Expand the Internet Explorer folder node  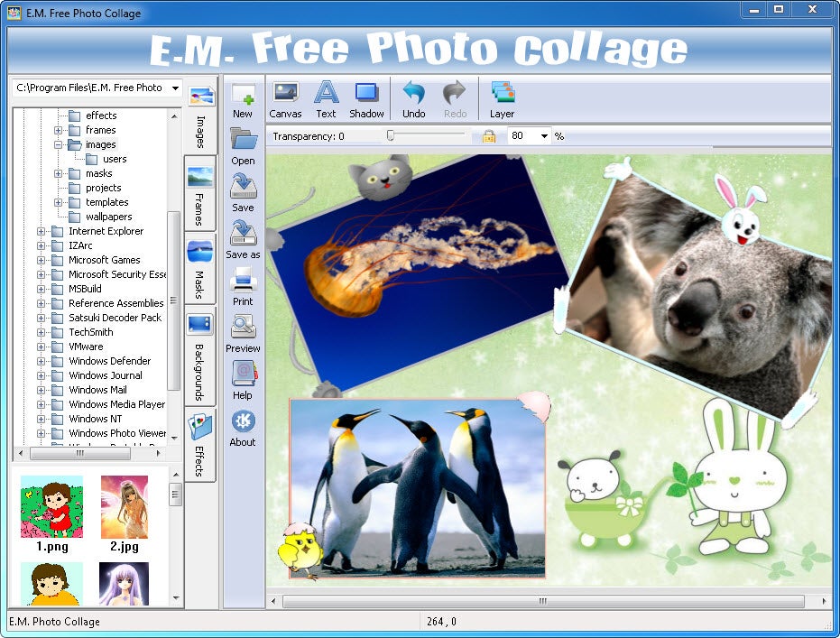pos(41,231)
